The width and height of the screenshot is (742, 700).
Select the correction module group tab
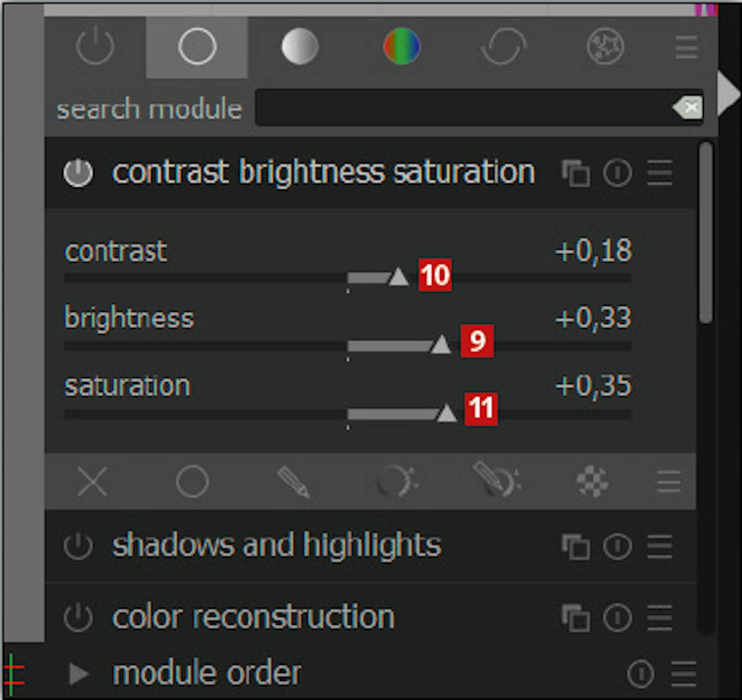(x=503, y=47)
